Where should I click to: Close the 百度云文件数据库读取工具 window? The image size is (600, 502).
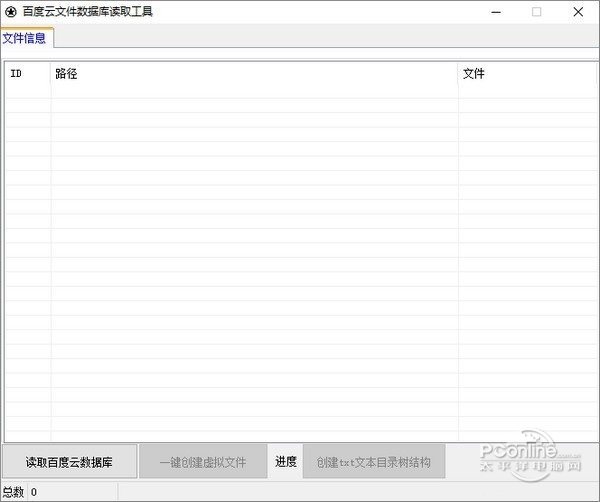coord(578,12)
